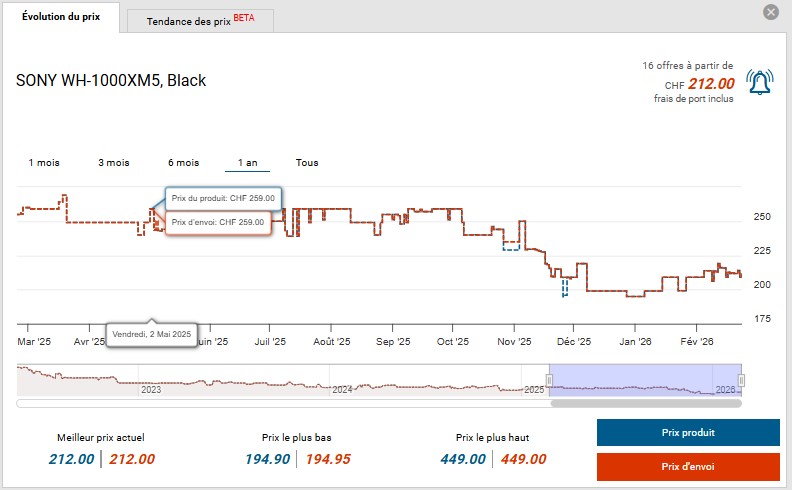This screenshot has height=490, width=792.
Task: Click the 2023 area in the navigator
Action: point(151,389)
